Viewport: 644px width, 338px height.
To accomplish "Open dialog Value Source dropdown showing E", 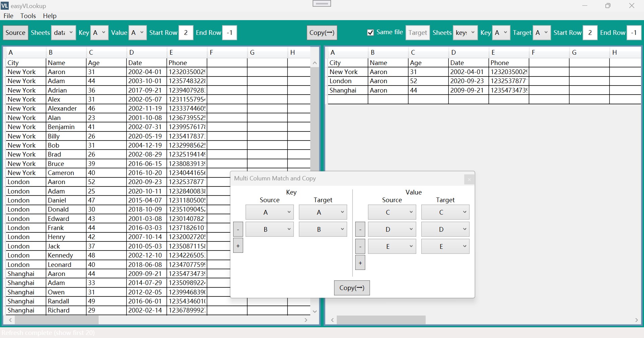I will pyautogui.click(x=392, y=246).
